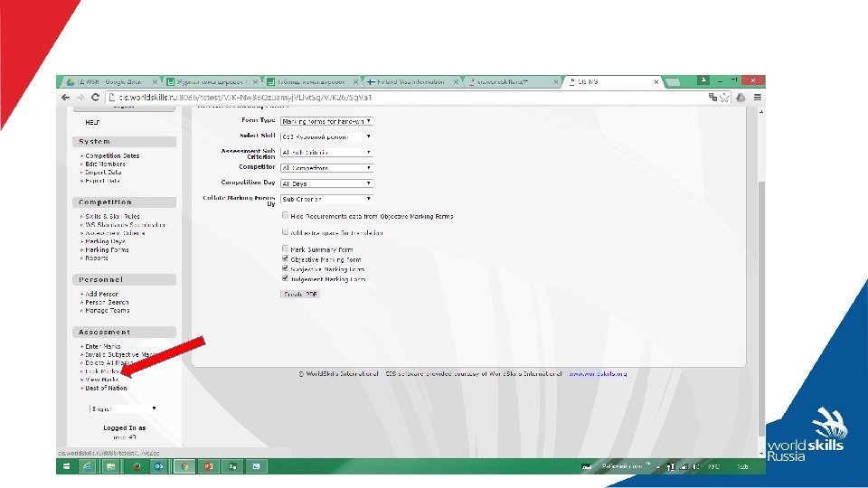Open Firefox from the taskbar
The image size is (868, 488).
coord(137,466)
